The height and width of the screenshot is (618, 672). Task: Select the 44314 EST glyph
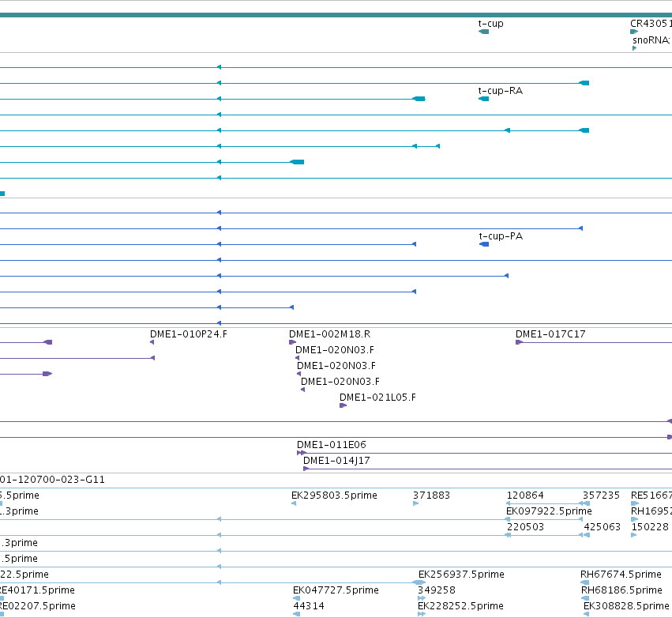tap(297, 614)
